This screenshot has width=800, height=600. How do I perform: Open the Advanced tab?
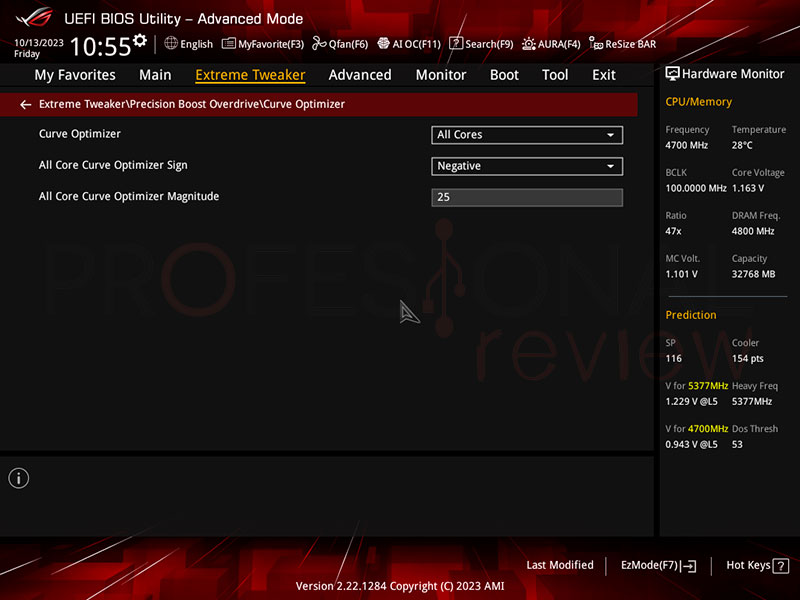click(360, 75)
